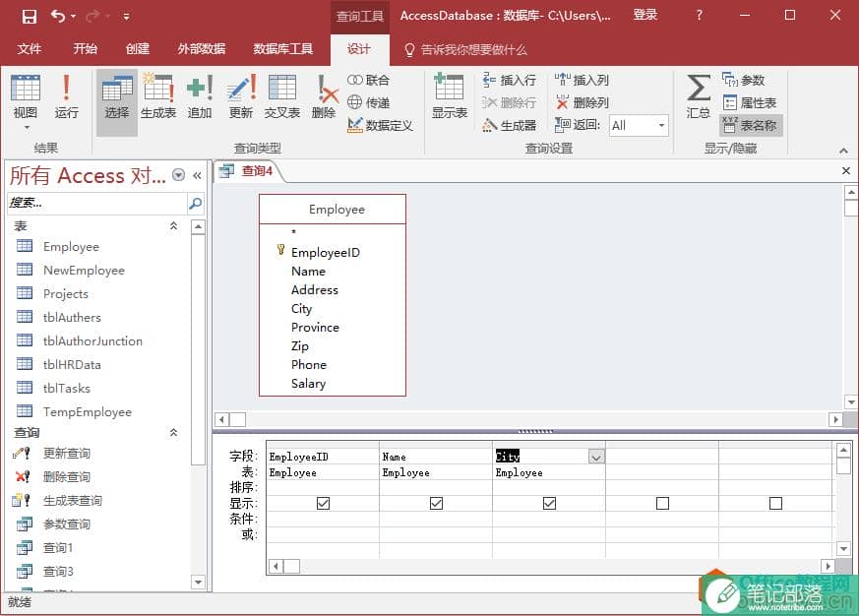Open the File (文件) tab
Viewport: 859px width, 616px height.
click(x=30, y=49)
